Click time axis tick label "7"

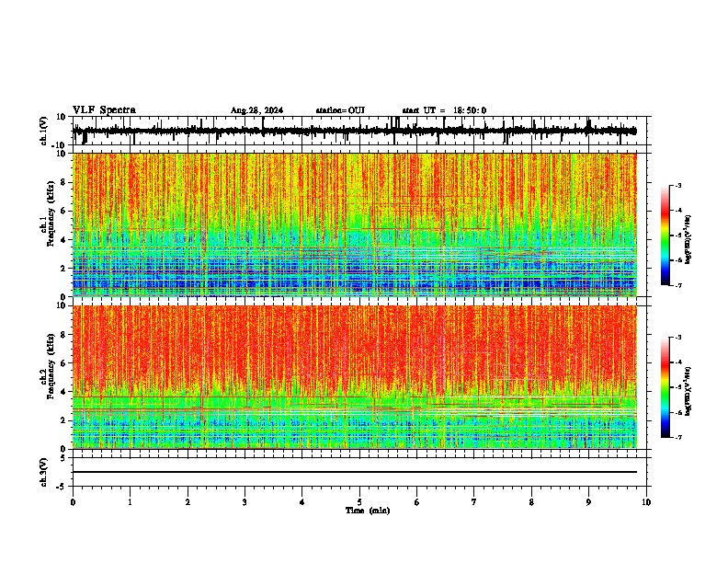474,502
